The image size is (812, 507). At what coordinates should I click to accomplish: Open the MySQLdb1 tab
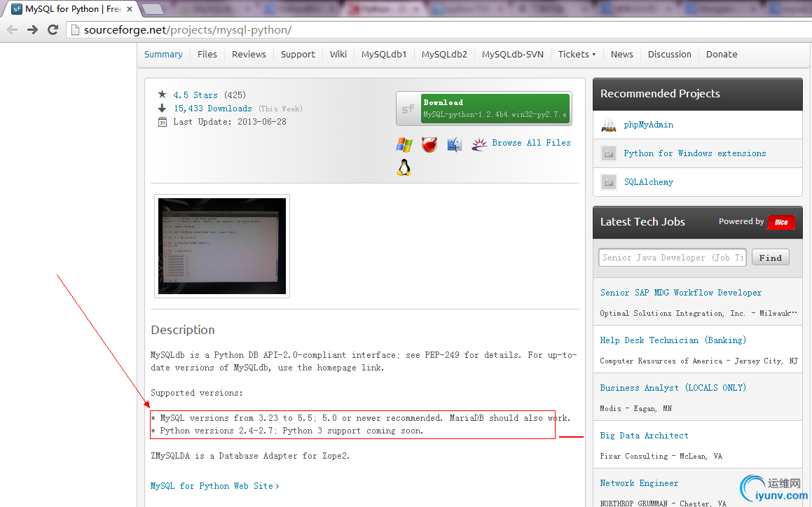click(384, 55)
